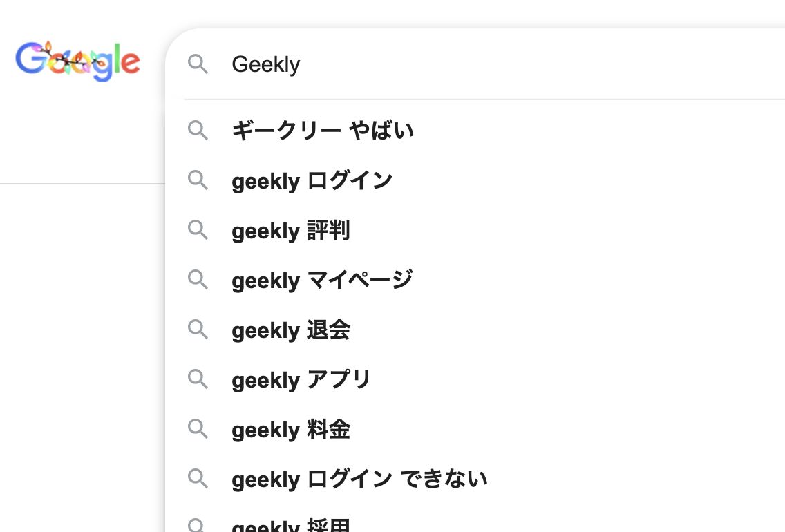Click the search icon beside ギークリー やばい
This screenshot has height=532, width=785.
coord(198,131)
